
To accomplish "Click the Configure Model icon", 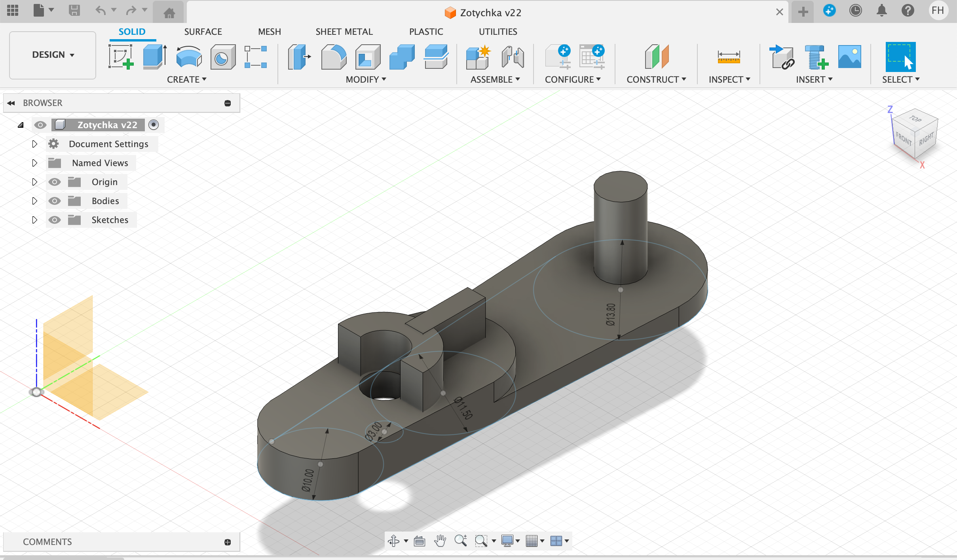I will 558,57.
